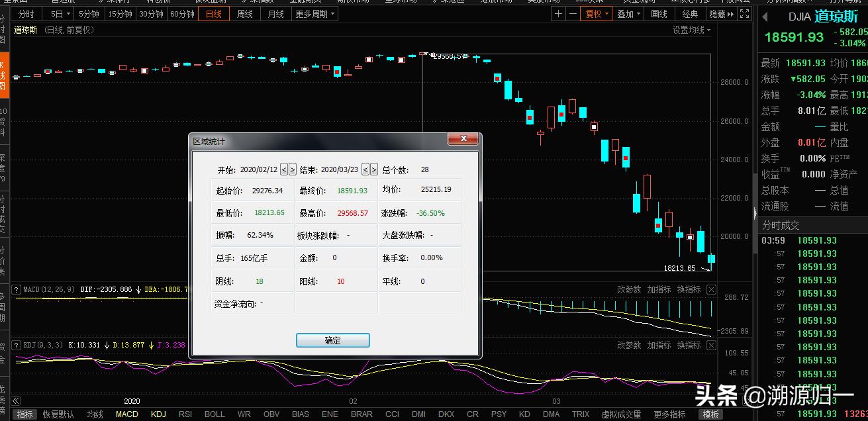Image resolution: width=868 pixels, height=421 pixels.
Task: Select the 5分钟 period
Action: click(89, 14)
